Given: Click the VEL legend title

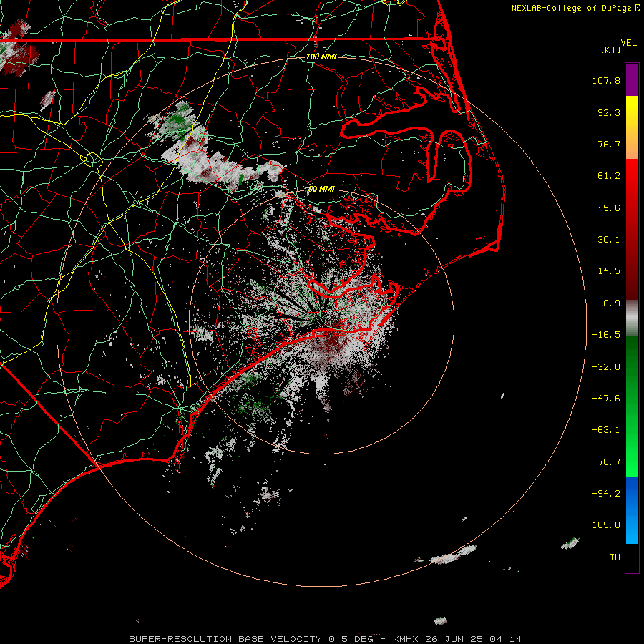Looking at the screenshot, I should tap(628, 43).
